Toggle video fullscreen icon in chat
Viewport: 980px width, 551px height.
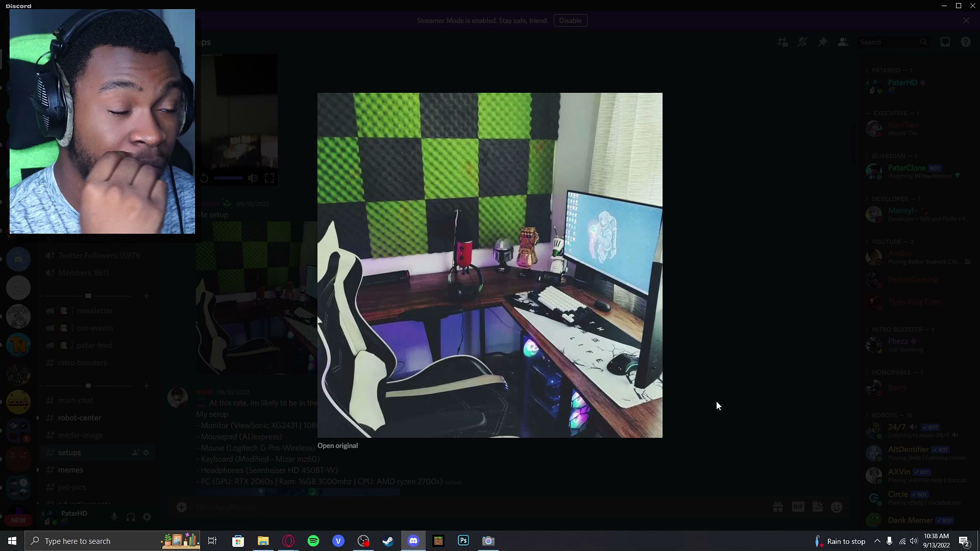click(x=269, y=178)
